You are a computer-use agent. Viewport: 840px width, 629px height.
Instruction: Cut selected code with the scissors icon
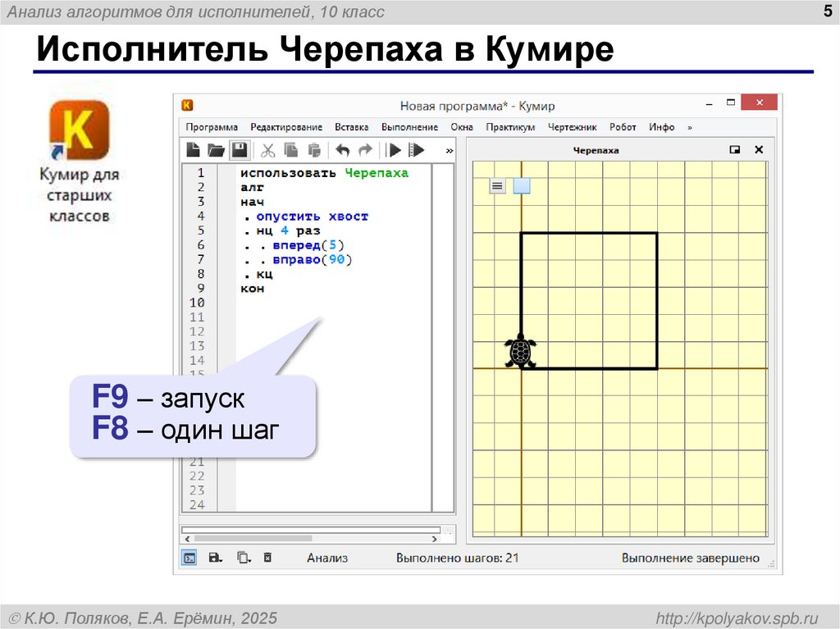267,150
